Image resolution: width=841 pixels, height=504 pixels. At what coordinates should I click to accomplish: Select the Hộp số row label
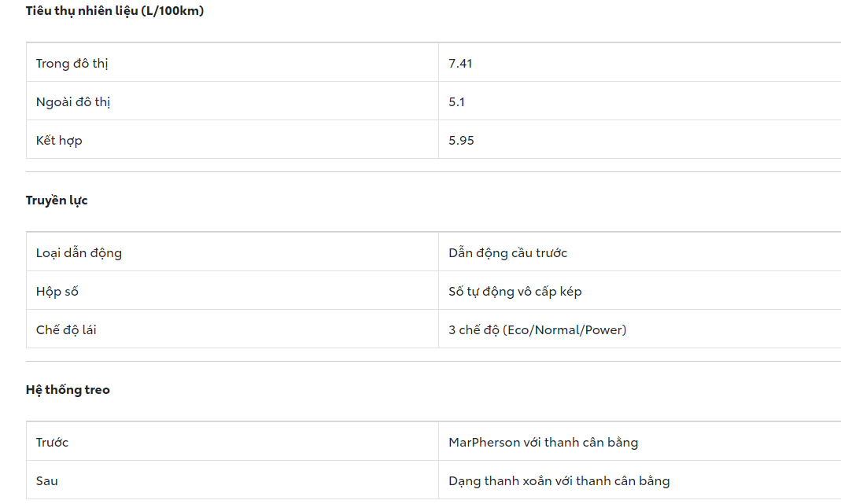57,291
